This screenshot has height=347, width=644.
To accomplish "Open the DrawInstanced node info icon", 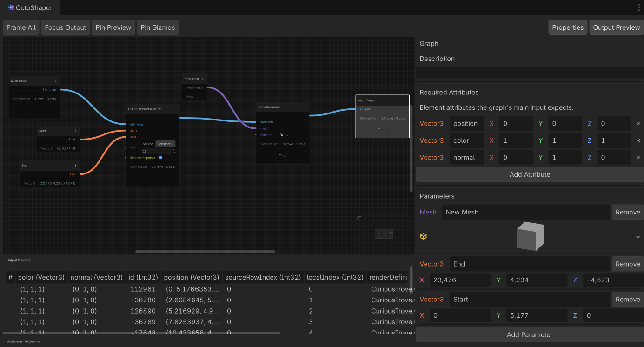I will [x=305, y=107].
